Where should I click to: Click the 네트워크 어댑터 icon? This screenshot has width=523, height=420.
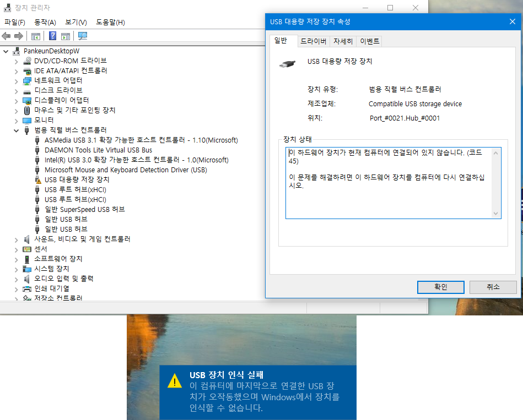(x=27, y=81)
